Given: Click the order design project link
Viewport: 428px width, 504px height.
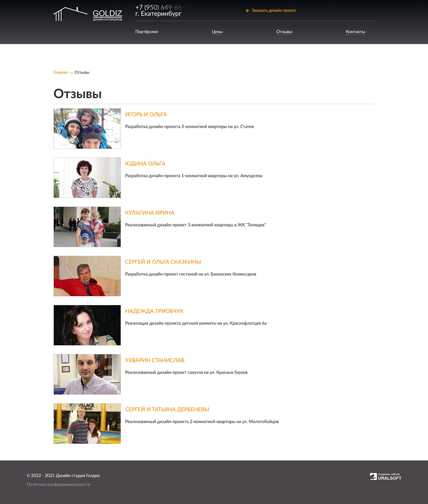Looking at the screenshot, I should tap(273, 11).
